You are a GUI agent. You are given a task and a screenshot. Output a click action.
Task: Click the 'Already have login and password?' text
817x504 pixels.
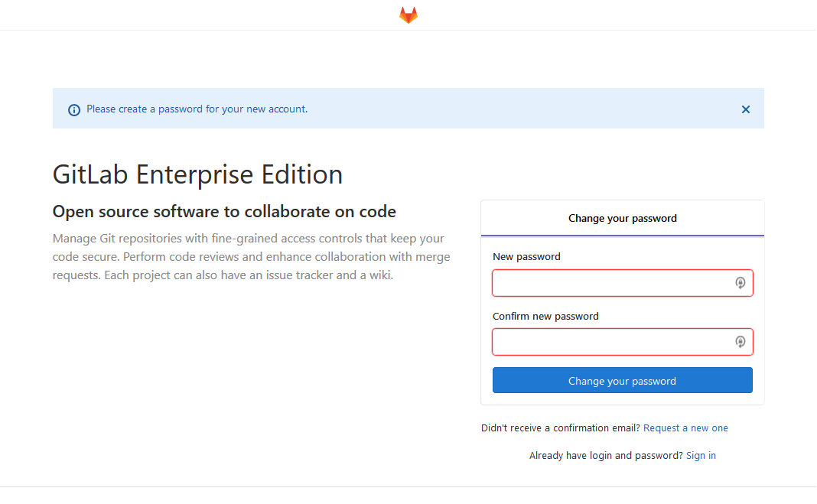pyautogui.click(x=606, y=456)
